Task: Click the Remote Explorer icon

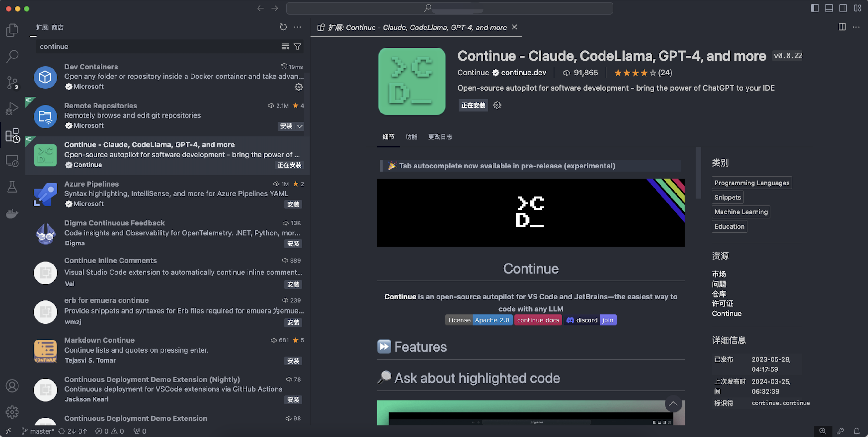Action: (12, 162)
